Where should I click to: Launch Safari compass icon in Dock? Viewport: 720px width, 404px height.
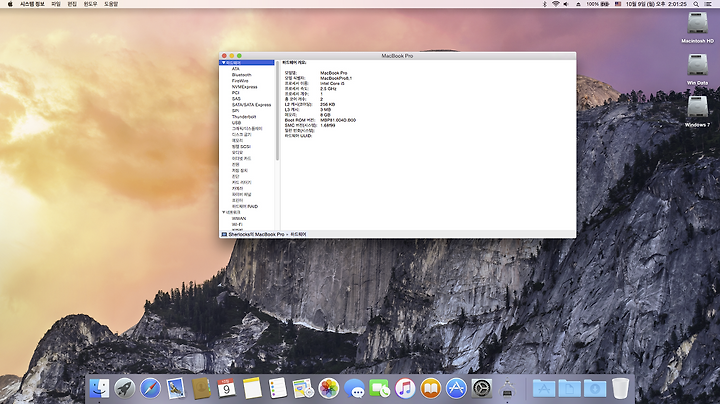150,388
